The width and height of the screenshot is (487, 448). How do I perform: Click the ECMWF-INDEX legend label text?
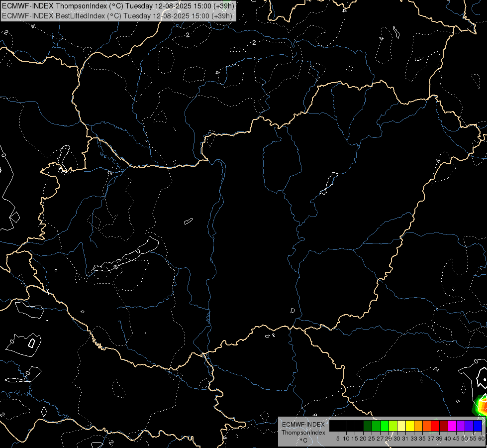point(303,425)
